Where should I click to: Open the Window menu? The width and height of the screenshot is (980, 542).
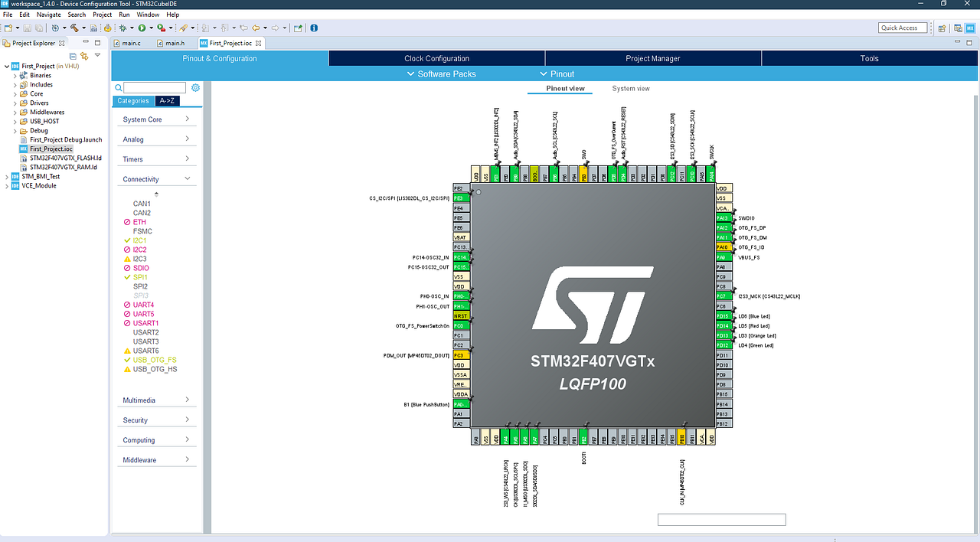click(147, 14)
